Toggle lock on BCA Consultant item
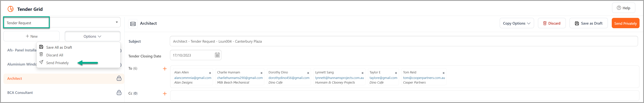Image resolution: width=644 pixels, height=103 pixels. click(x=119, y=93)
